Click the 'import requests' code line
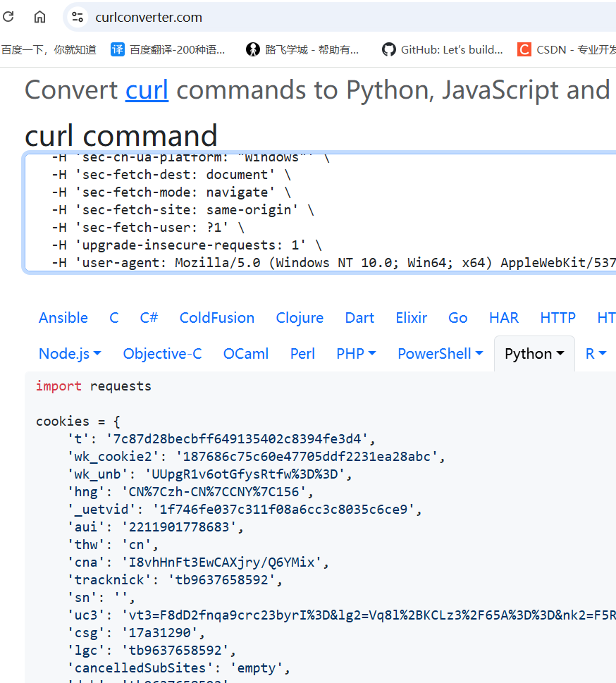Screen dimensions: 616x683 [93, 386]
